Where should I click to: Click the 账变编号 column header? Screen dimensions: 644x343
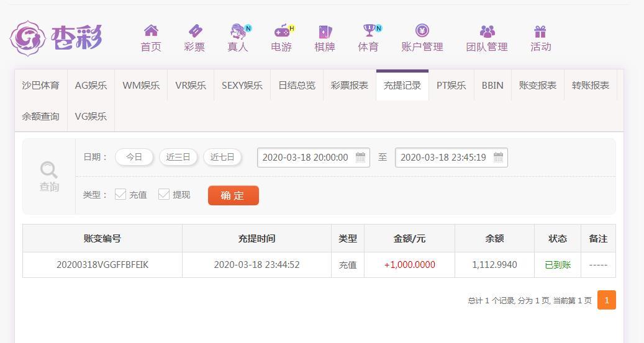tap(102, 238)
